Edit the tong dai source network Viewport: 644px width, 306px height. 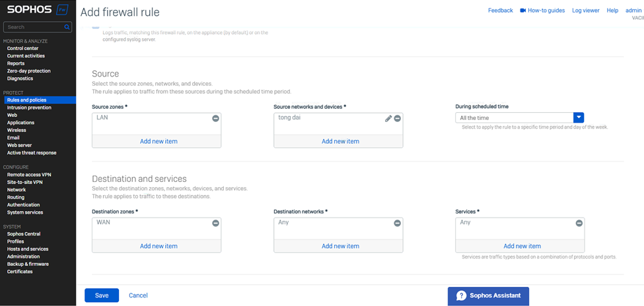pyautogui.click(x=388, y=119)
